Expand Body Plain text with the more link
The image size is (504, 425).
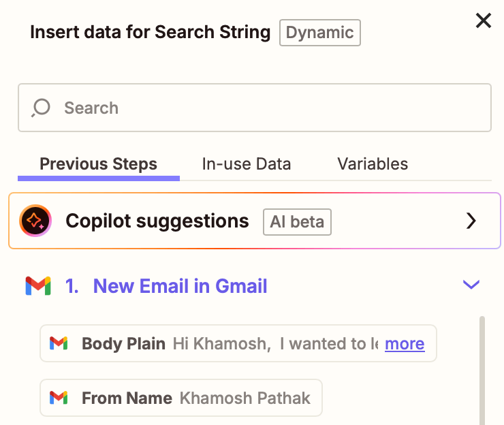405,344
